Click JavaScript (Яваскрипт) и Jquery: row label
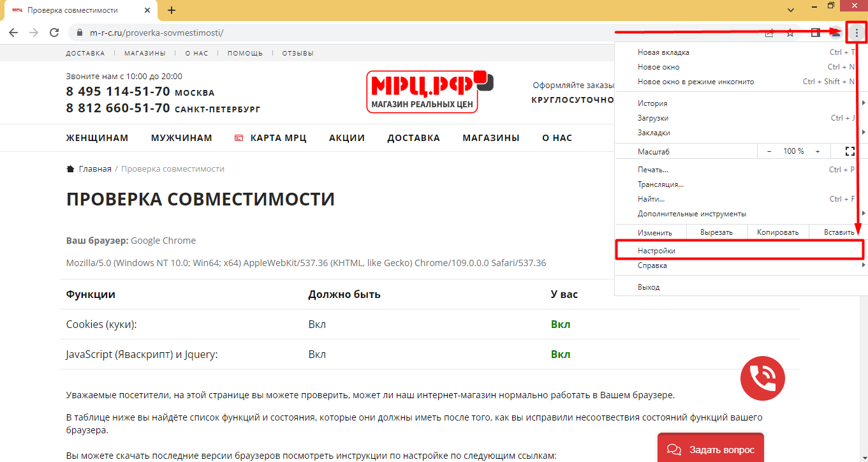Screen dimensions: 868x462 pyautogui.click(x=142, y=354)
